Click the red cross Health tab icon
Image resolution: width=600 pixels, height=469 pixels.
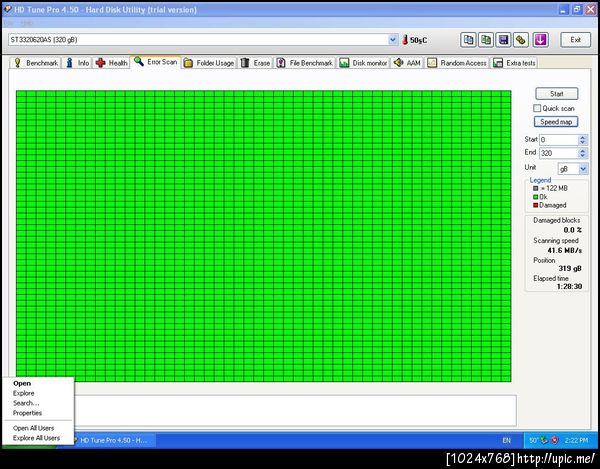101,63
